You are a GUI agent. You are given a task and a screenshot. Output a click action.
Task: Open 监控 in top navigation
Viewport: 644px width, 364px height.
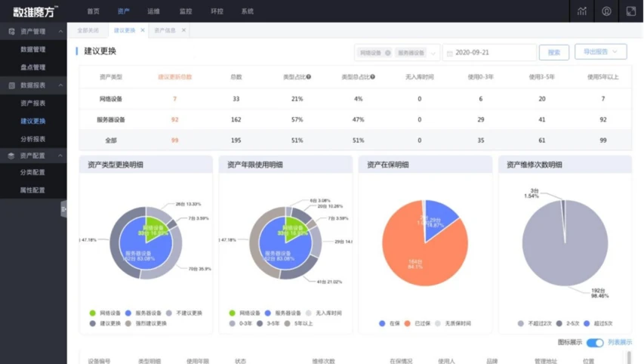186,11
